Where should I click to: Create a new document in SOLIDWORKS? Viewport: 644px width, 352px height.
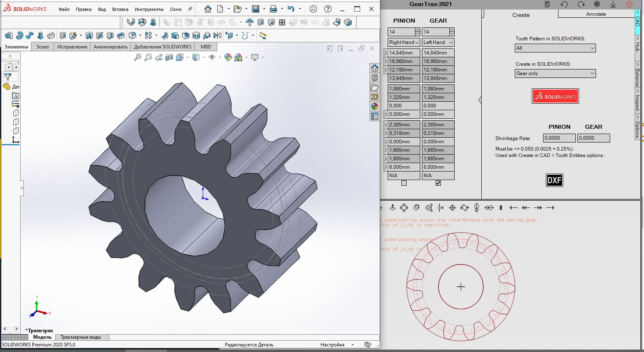[x=220, y=9]
